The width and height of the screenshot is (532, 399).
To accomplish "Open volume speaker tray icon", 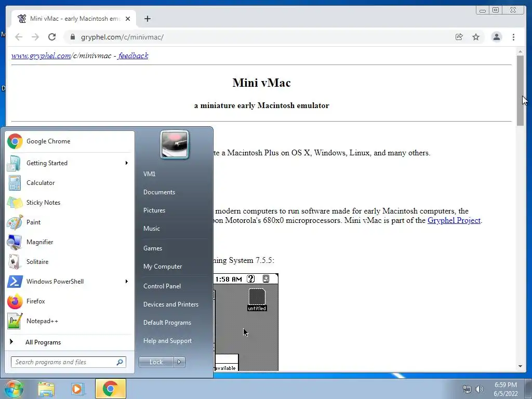I will [x=480, y=389].
